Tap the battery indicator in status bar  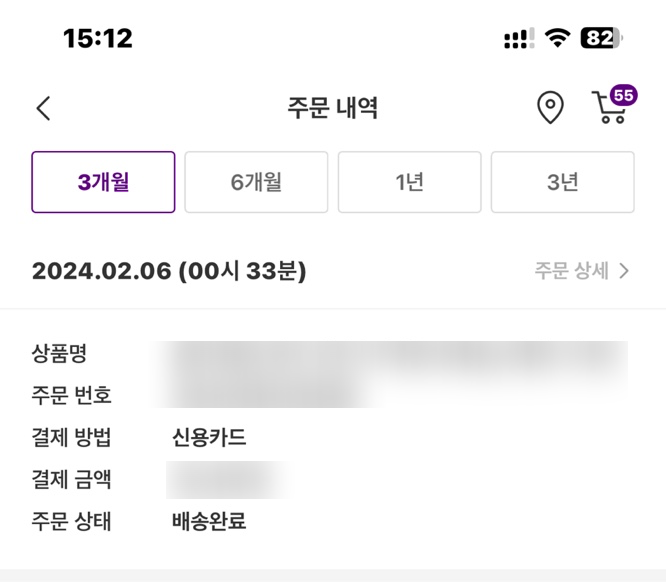tap(601, 39)
